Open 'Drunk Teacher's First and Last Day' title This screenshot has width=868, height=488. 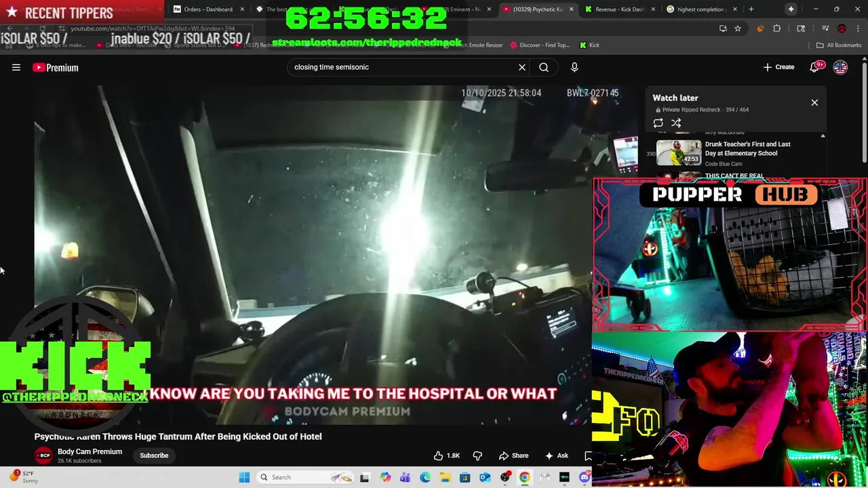pos(747,148)
